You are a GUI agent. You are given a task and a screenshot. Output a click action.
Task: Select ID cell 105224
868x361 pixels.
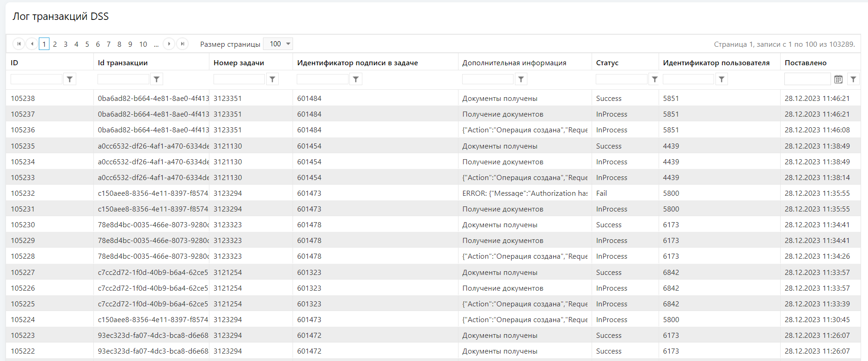pos(23,319)
